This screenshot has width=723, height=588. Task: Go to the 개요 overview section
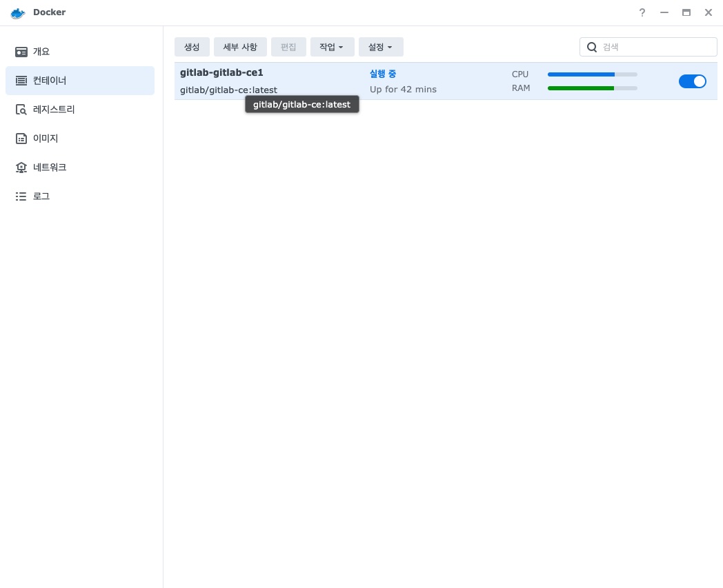click(80, 52)
